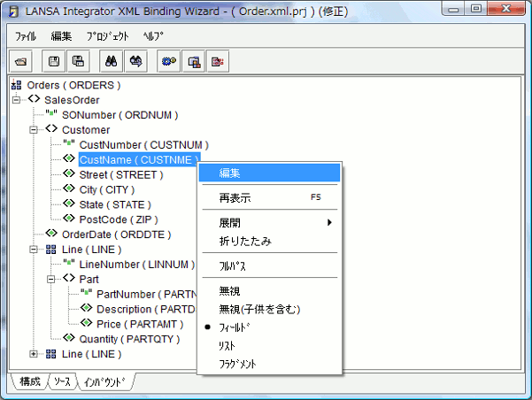
Task: Choose 折りたたみ in the context menu
Action: [x=270, y=242]
